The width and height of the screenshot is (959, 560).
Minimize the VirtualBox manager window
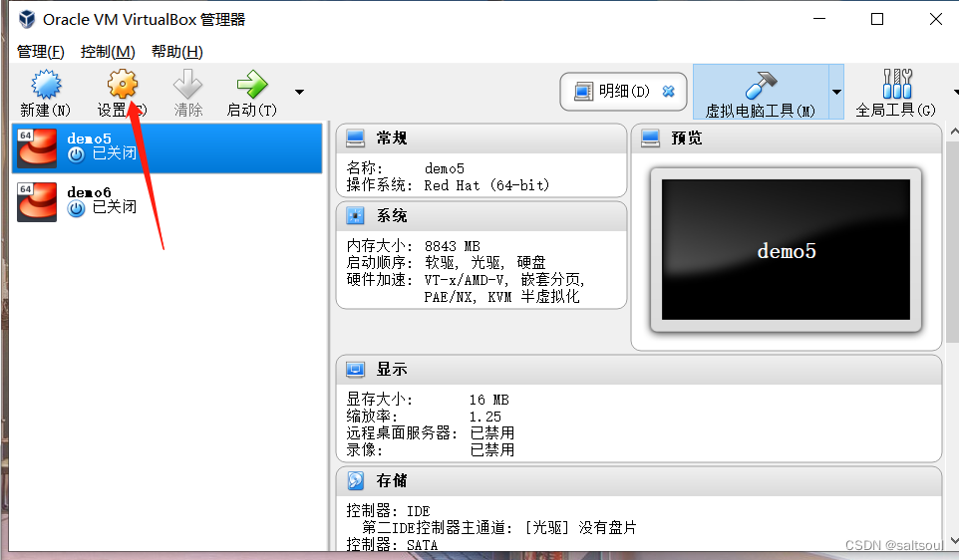(x=819, y=19)
